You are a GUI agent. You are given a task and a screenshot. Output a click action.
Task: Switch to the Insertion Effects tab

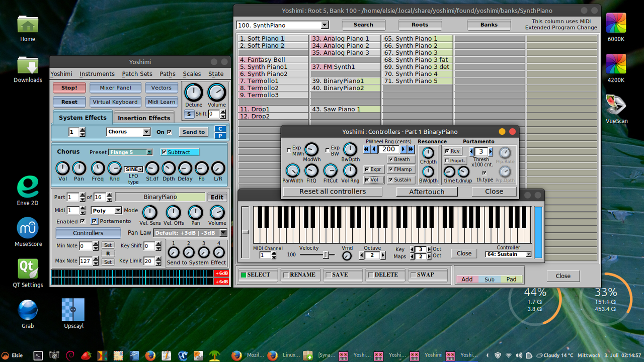[144, 118]
